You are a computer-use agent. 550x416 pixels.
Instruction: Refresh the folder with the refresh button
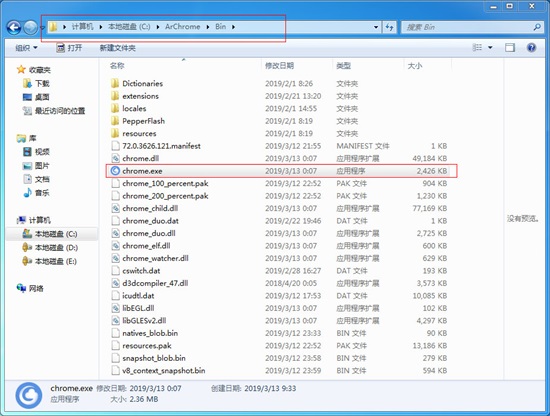click(389, 27)
